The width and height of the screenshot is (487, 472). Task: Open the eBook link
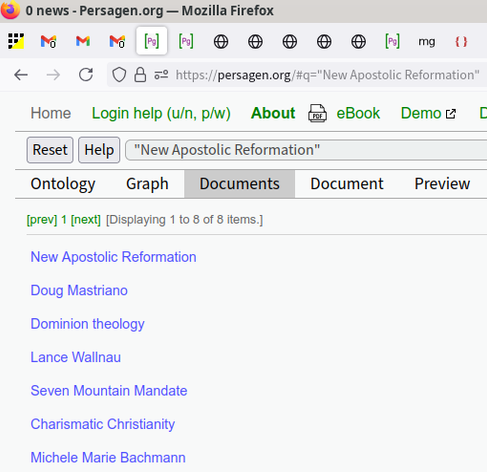(x=358, y=113)
